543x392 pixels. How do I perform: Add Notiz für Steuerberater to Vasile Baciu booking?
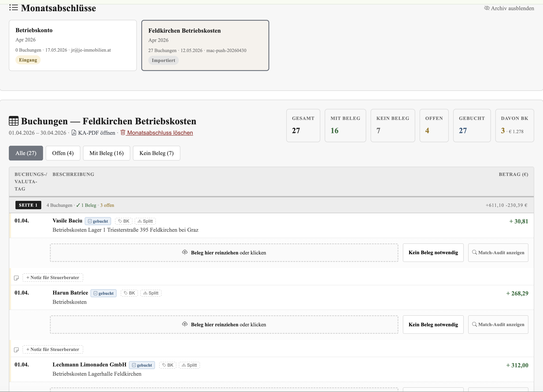coord(53,278)
